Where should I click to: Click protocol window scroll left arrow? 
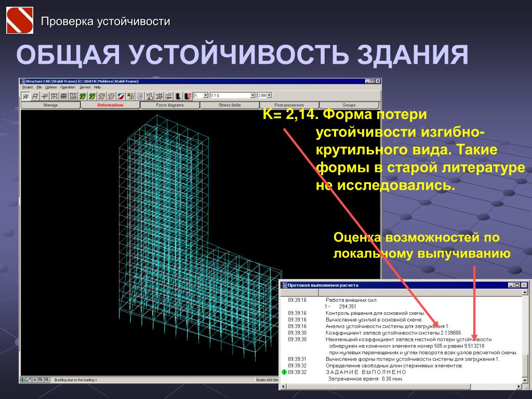(284, 387)
